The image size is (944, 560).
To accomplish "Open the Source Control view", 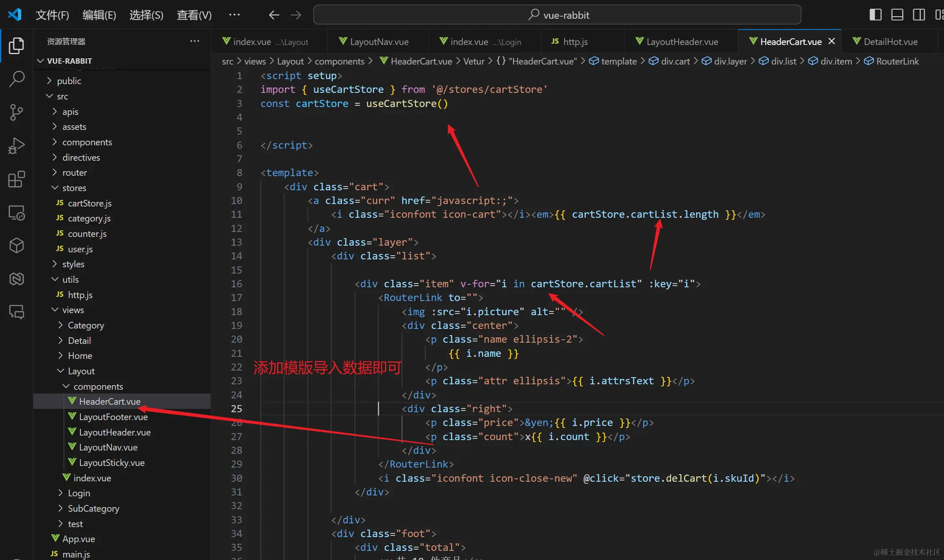I will click(17, 112).
